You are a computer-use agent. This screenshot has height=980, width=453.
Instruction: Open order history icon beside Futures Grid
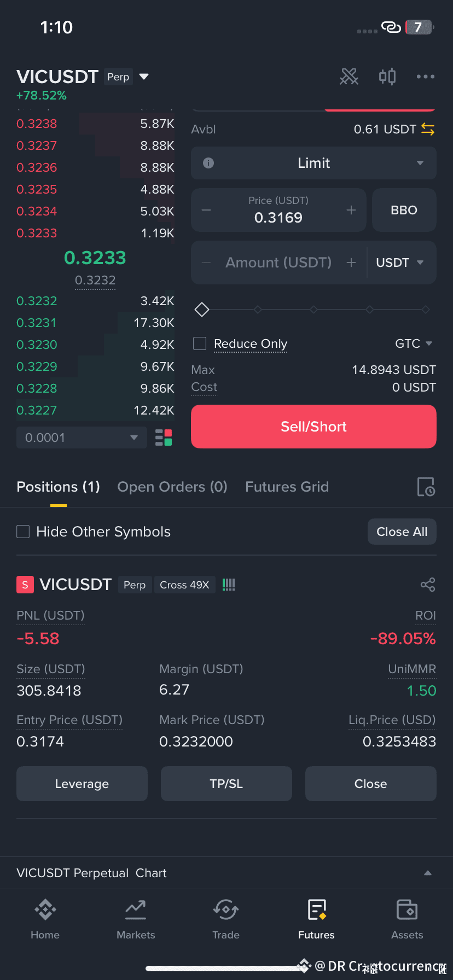click(x=426, y=487)
